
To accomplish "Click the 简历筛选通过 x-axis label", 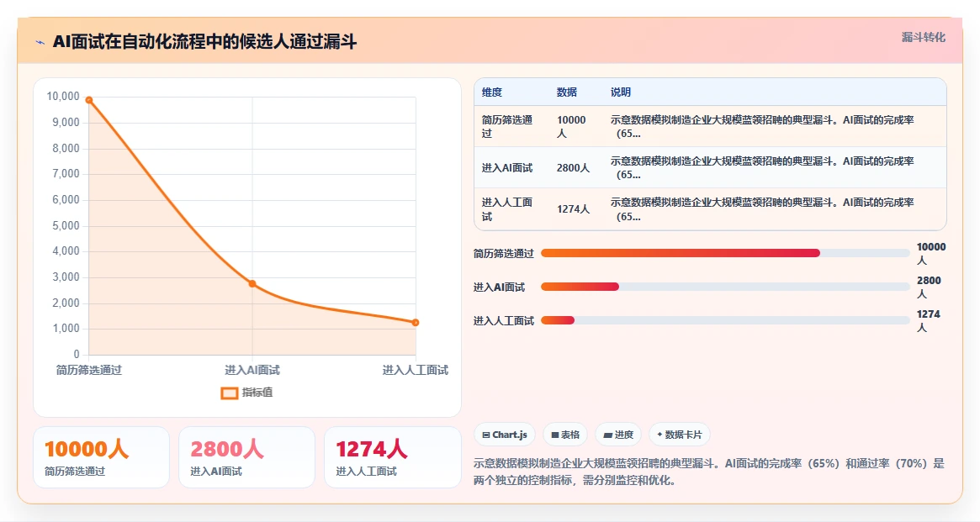I will click(89, 370).
